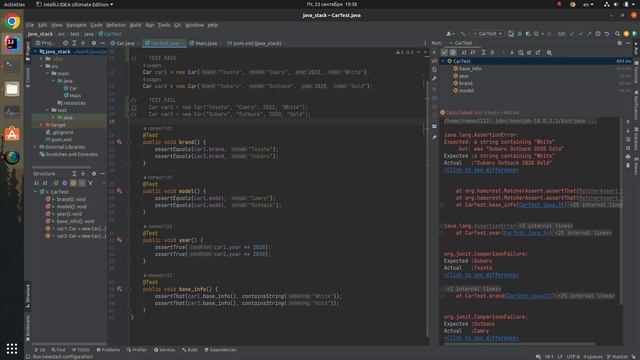Click the Git commit checkmark icon

[580, 34]
